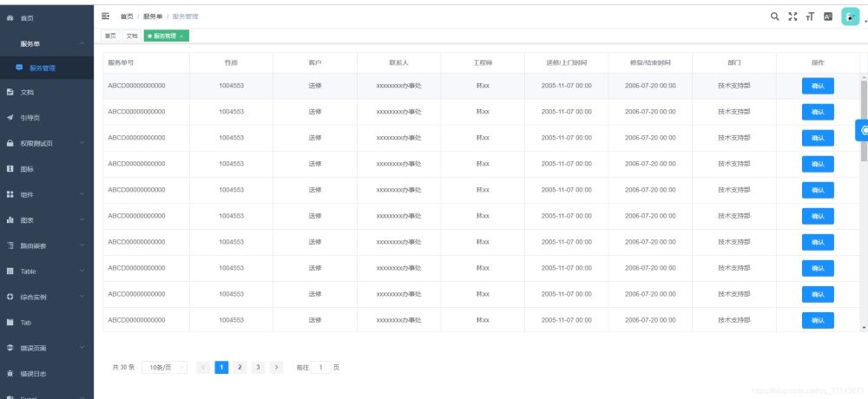Collapse sidebar with the hamburger icon
868x399 pixels.
[x=105, y=16]
